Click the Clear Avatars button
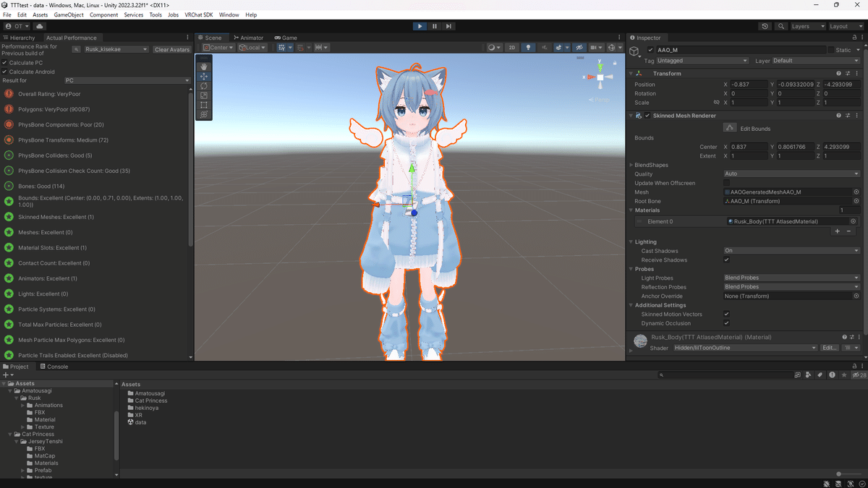The width and height of the screenshot is (868, 488). [x=171, y=49]
